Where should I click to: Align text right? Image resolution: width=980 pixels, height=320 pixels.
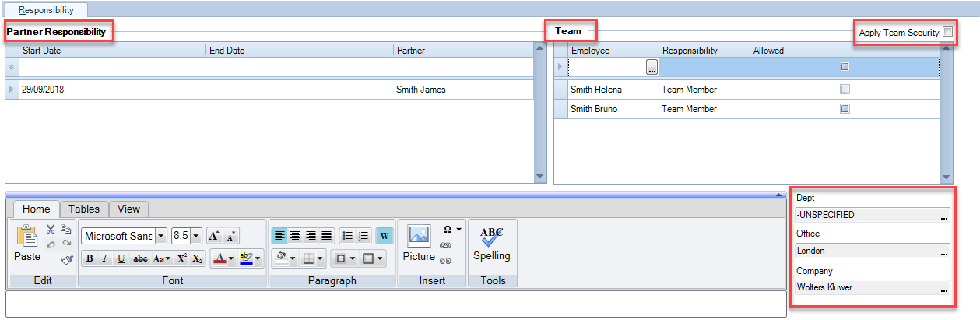pyautogui.click(x=311, y=236)
